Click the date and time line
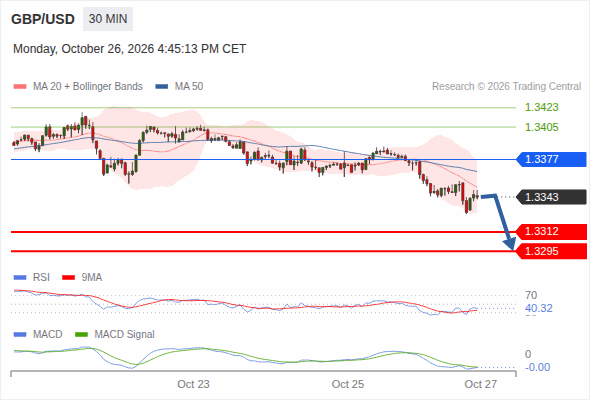 [x=129, y=49]
